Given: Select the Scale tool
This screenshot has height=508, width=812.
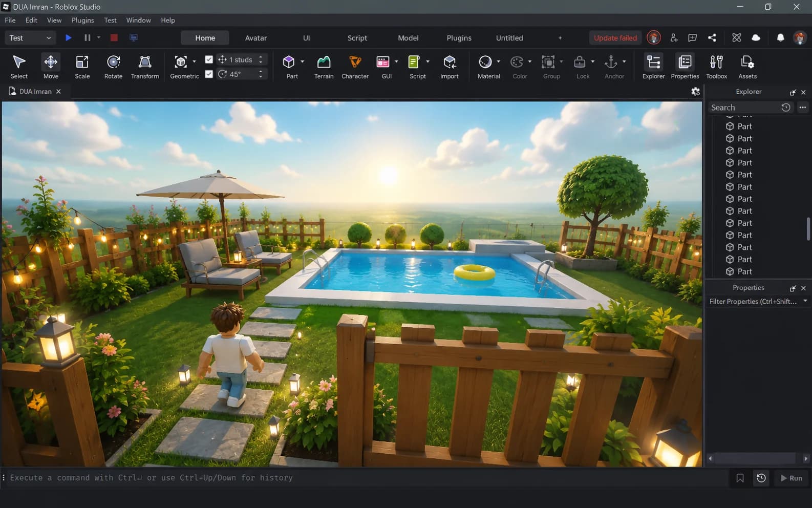Looking at the screenshot, I should [82, 67].
